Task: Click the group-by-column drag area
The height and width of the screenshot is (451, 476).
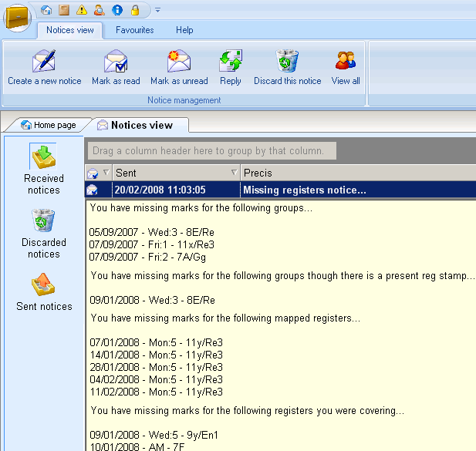Action: pos(212,151)
